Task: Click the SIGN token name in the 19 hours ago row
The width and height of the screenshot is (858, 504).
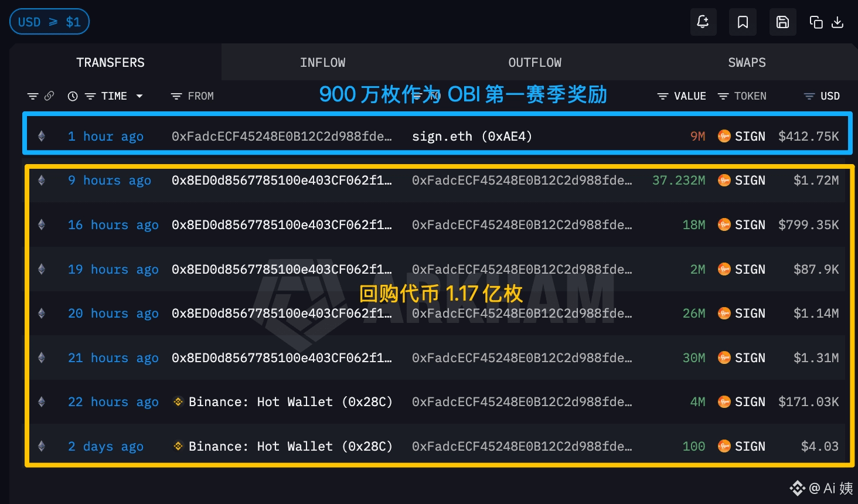Action: (x=750, y=269)
